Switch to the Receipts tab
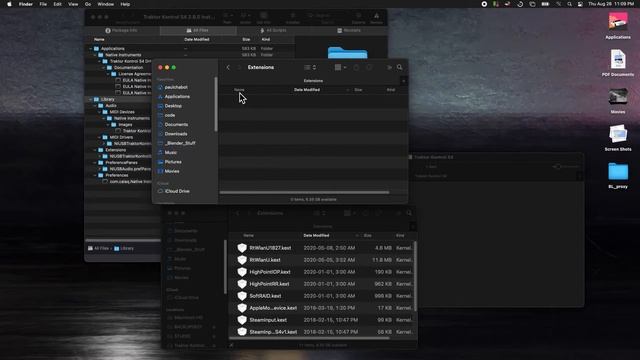 349,31
